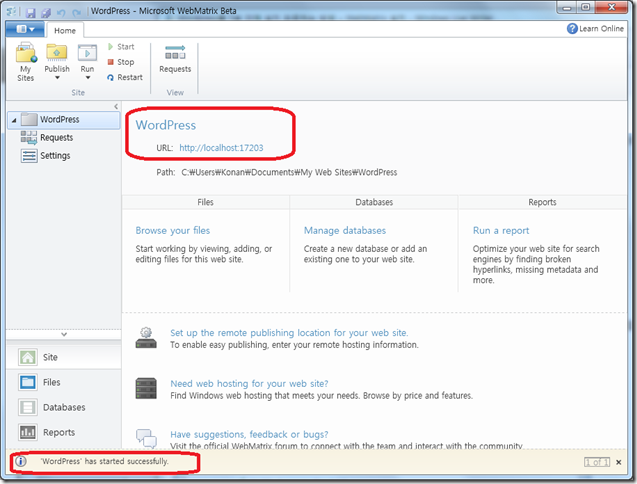Click the Publish folder icon

(56, 52)
